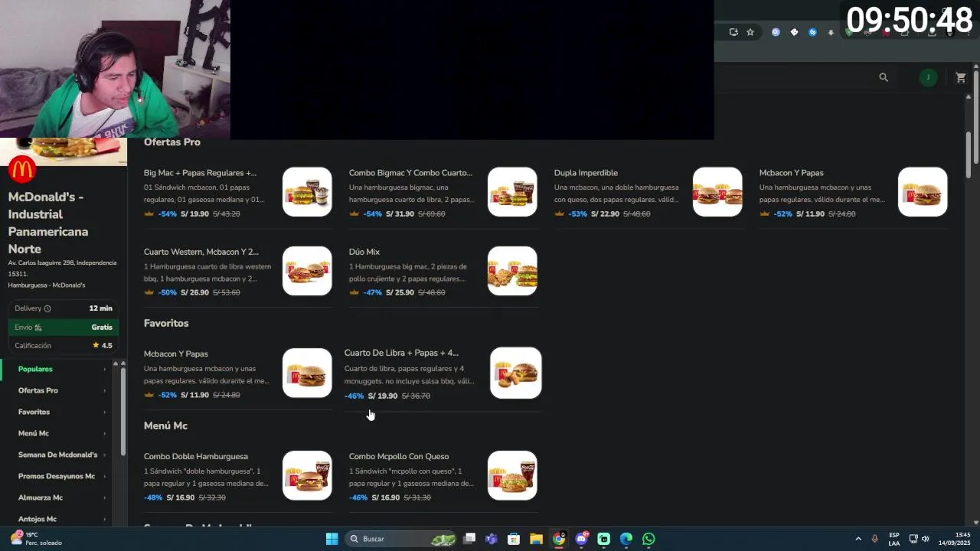
Task: Open the Windows Start menu
Action: click(332, 539)
